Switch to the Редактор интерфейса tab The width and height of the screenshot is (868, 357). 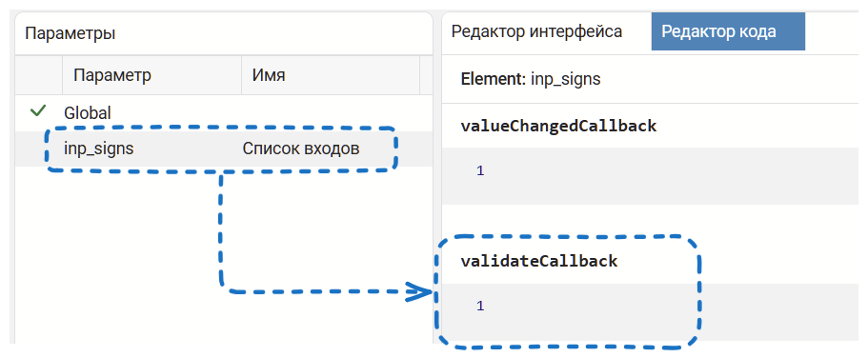pos(536,31)
